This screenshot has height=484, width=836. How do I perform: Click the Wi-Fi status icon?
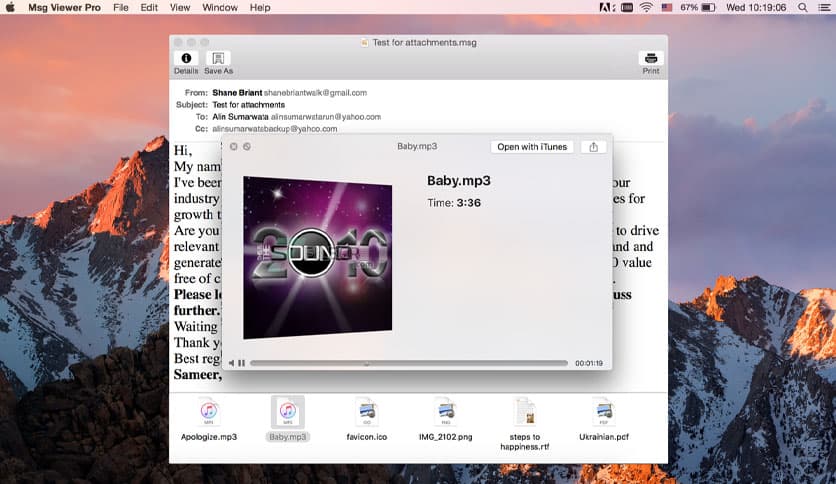click(646, 7)
